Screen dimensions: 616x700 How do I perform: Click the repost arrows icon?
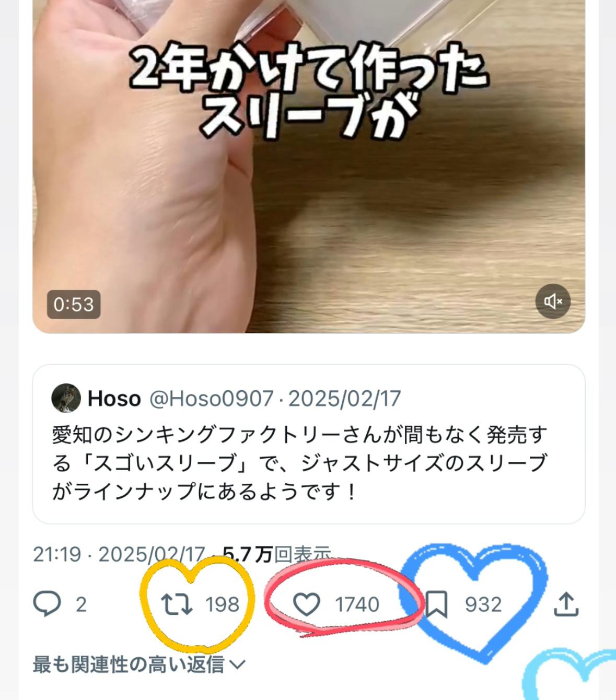point(177,604)
